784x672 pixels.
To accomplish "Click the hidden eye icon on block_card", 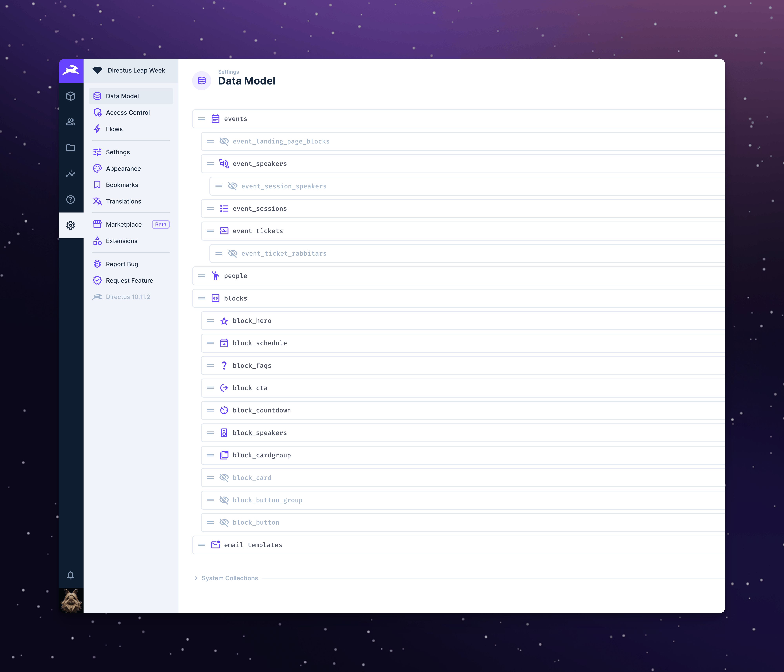I will tap(224, 478).
